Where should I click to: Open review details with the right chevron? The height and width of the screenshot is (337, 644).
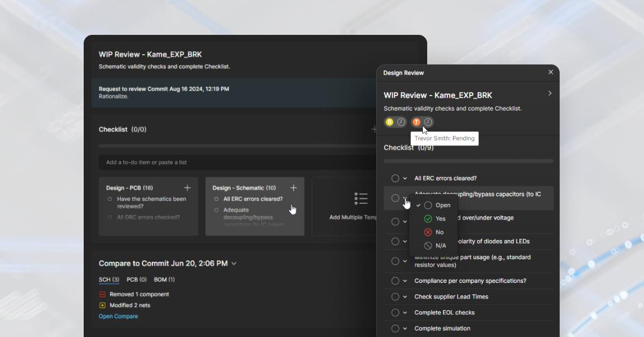click(x=550, y=93)
